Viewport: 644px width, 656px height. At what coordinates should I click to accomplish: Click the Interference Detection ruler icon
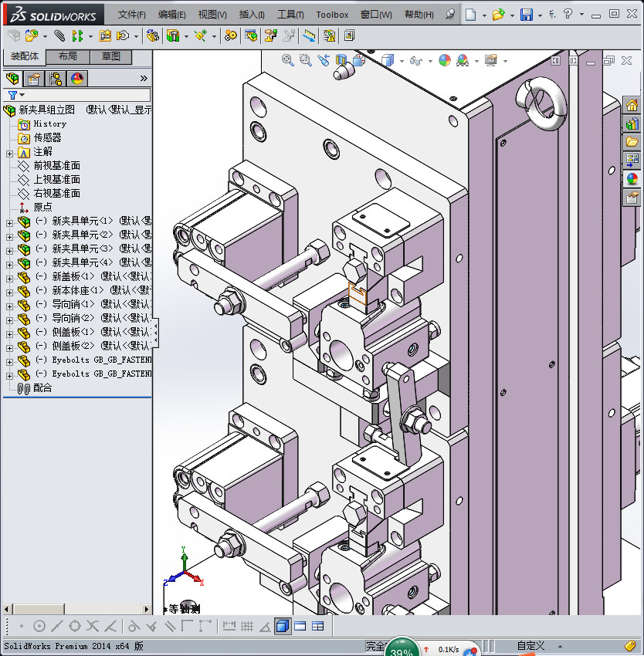[309, 36]
